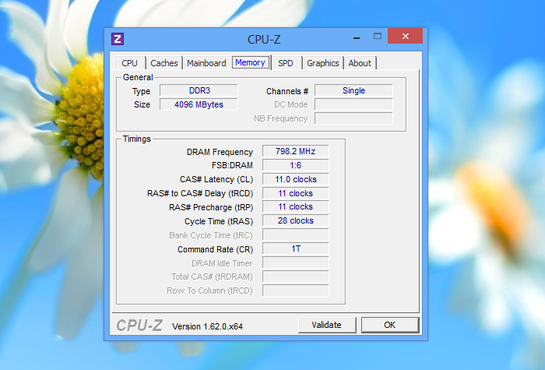Click the 'Cycle Time (tRAS)' label
The width and height of the screenshot is (545, 370).
coord(219,221)
